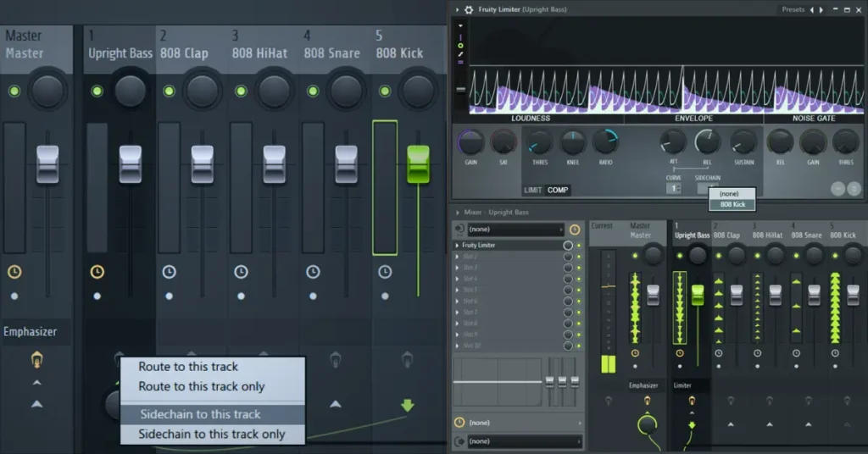Click purple double-line icon beside limiter graph
The width and height of the screenshot is (868, 454).
click(x=460, y=62)
